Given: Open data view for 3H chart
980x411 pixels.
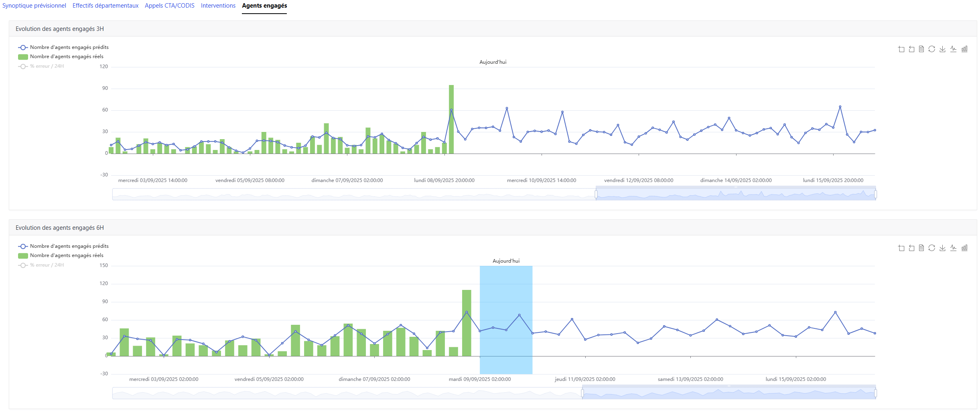Looking at the screenshot, I should click(921, 49).
